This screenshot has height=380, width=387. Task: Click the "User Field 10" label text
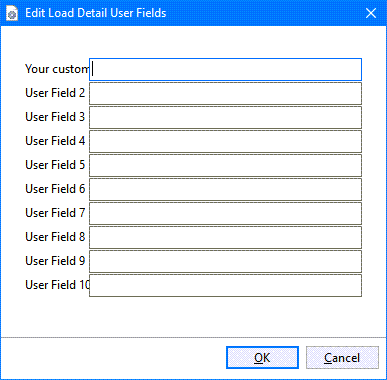pyautogui.click(x=57, y=285)
